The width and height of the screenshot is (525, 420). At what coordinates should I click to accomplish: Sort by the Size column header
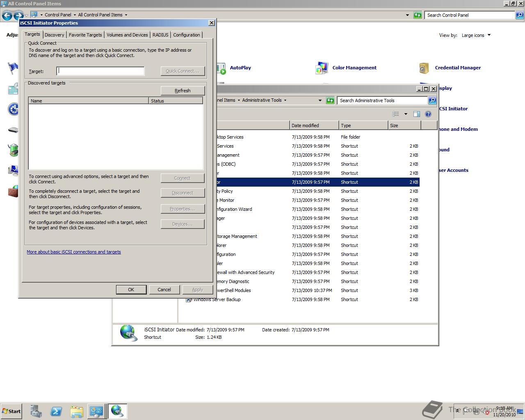(x=404, y=126)
